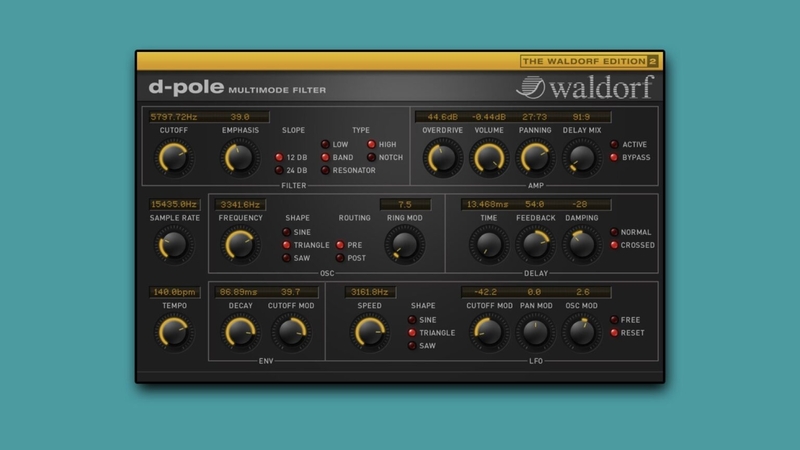The width and height of the screenshot is (800, 450).
Task: Click the 86.89ms decay display
Action: 238,292
